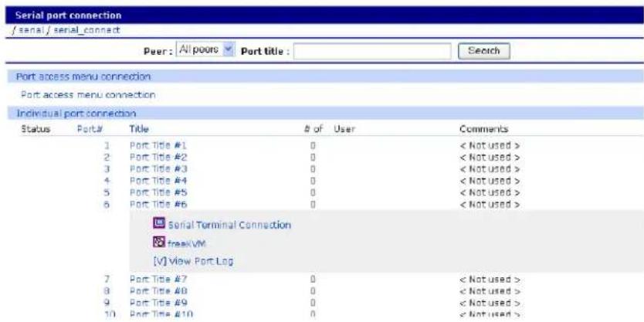This screenshot has width=644, height=322.
Task: Select Port Title #4
Action: coord(158,181)
